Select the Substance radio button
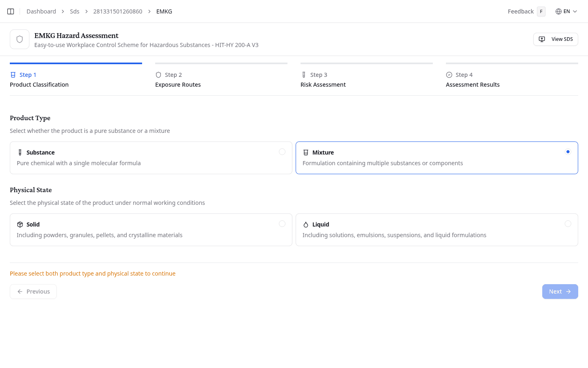 282,152
